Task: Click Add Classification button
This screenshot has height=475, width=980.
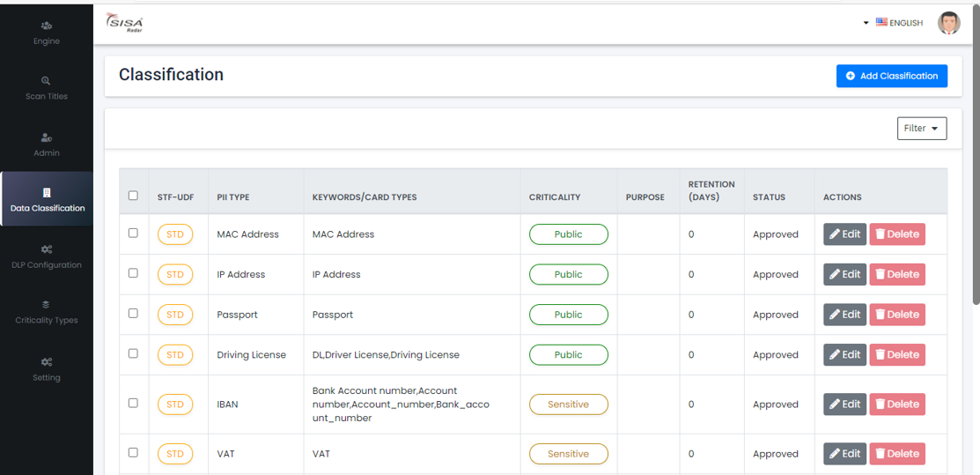Action: click(891, 76)
